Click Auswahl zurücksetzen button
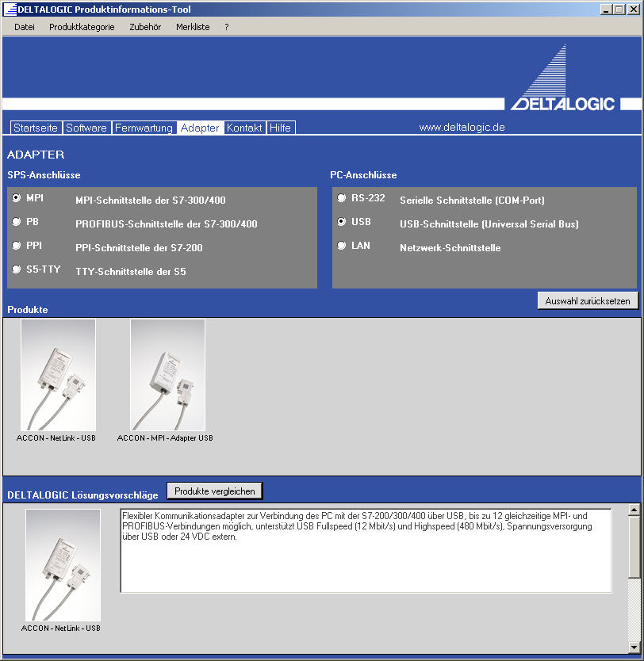Viewport: 644px width, 661px height. tap(588, 301)
